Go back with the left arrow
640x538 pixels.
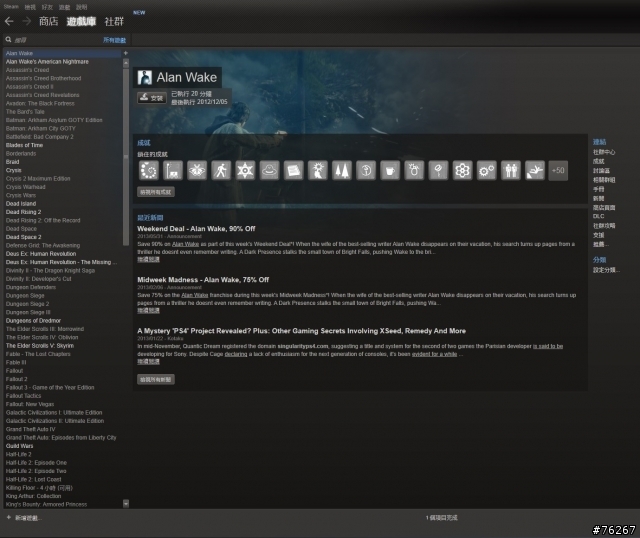tap(9, 21)
